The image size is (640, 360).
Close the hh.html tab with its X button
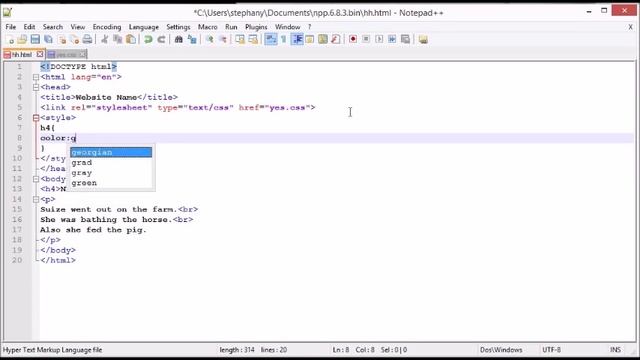tap(40, 54)
